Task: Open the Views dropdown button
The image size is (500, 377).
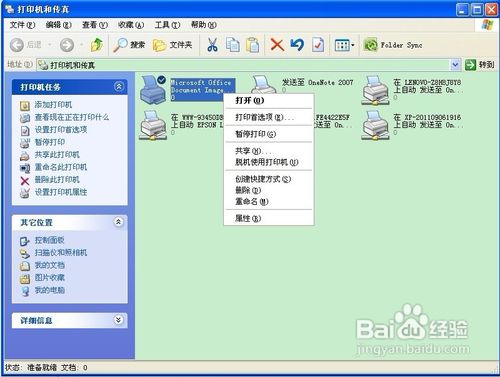Action: (344, 45)
